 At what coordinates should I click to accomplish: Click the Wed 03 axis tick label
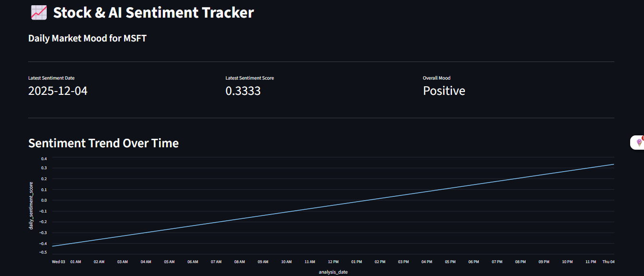click(59, 262)
